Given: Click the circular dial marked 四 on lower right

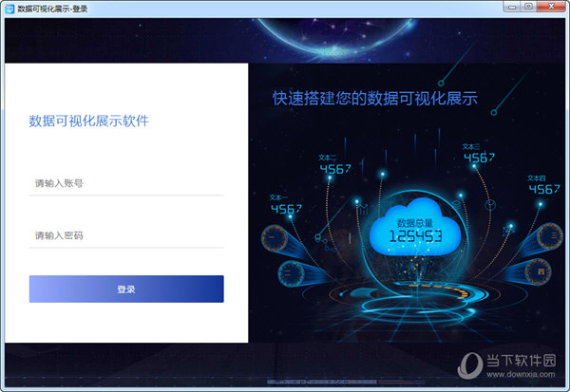Looking at the screenshot, I should click(x=539, y=271).
